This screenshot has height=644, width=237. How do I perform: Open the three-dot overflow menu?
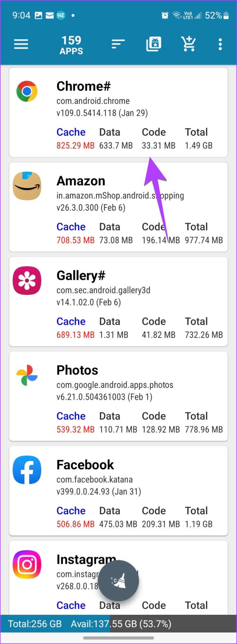(x=220, y=44)
